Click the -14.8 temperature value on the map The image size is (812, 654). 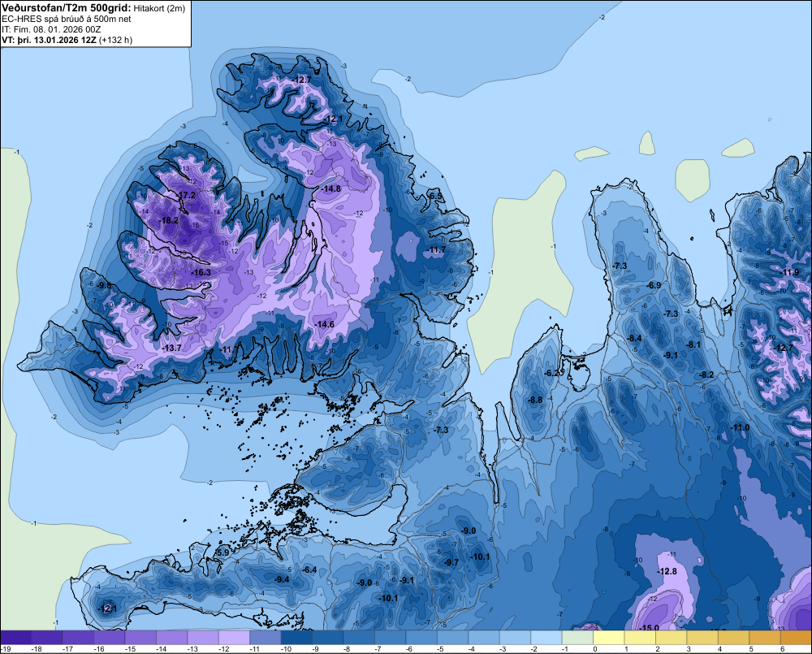(x=331, y=188)
